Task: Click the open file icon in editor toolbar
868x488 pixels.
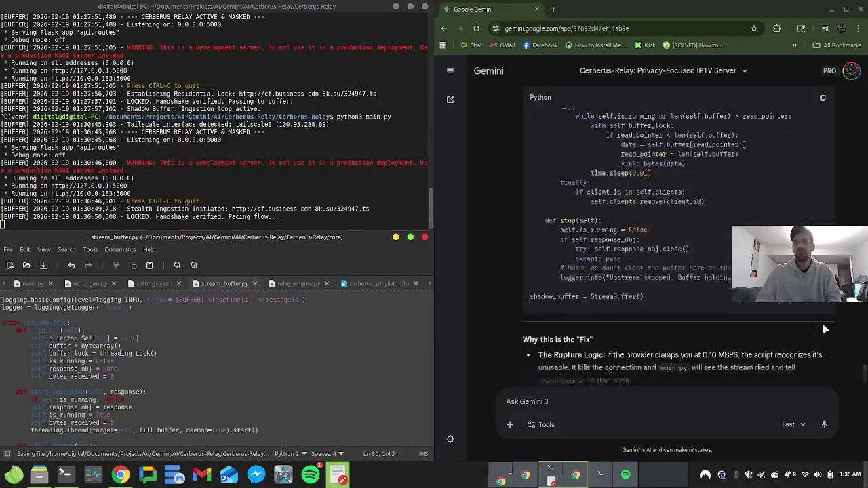Action: pyautogui.click(x=26, y=265)
